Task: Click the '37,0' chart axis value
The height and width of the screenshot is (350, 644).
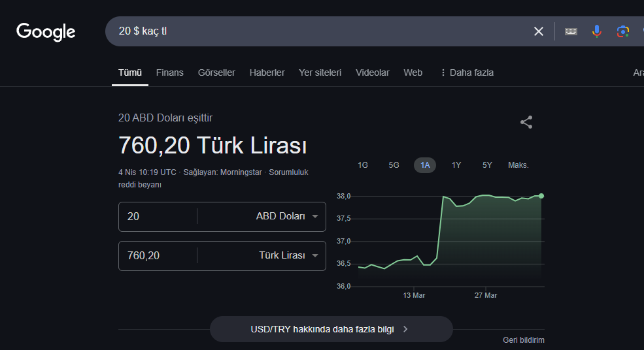Action: 344,241
